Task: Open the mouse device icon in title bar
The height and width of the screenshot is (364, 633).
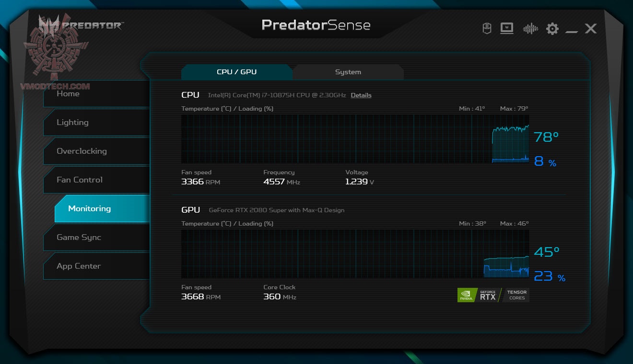Action: [487, 29]
